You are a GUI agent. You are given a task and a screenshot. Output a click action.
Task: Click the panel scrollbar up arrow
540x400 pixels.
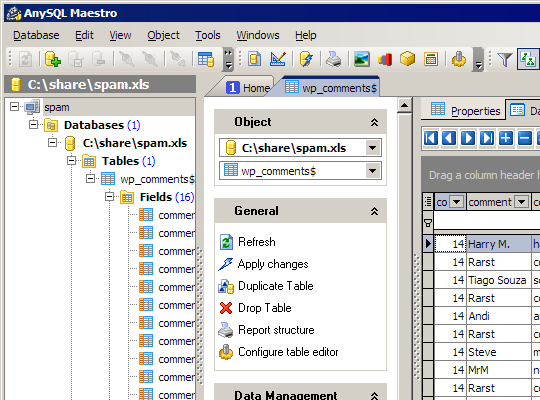tap(405, 105)
